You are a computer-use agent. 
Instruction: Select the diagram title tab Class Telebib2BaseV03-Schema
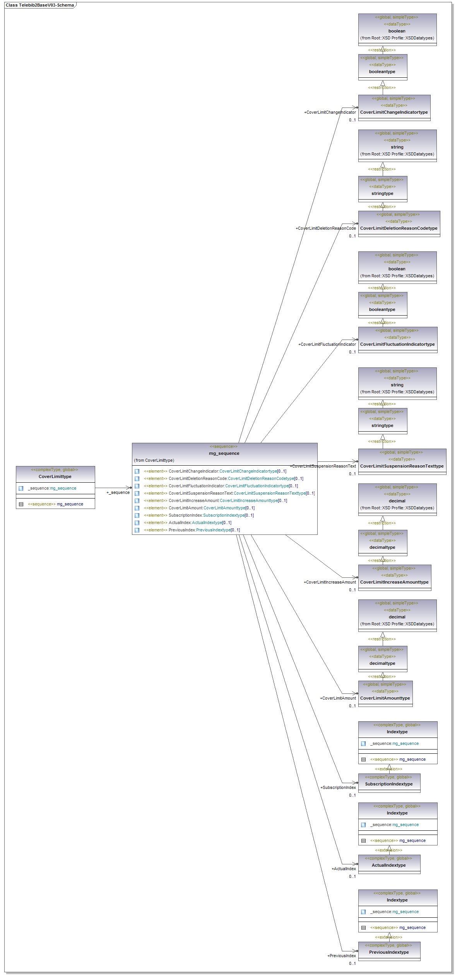click(40, 5)
